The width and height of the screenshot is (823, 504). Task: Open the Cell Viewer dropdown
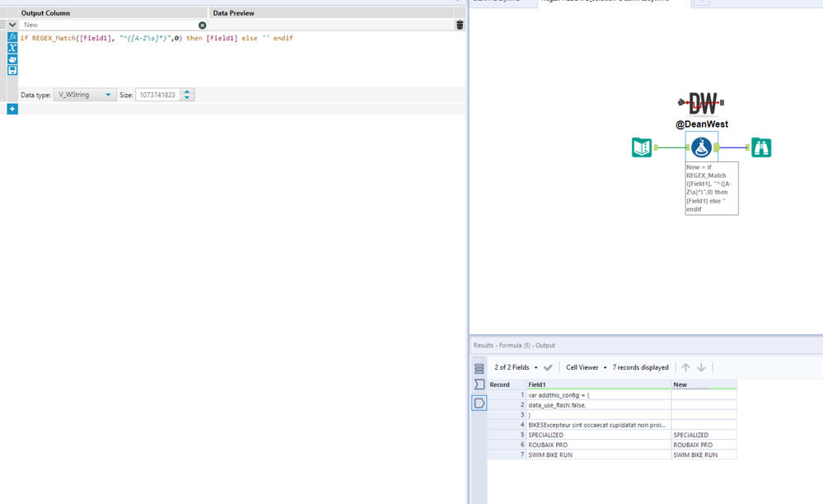click(x=587, y=367)
